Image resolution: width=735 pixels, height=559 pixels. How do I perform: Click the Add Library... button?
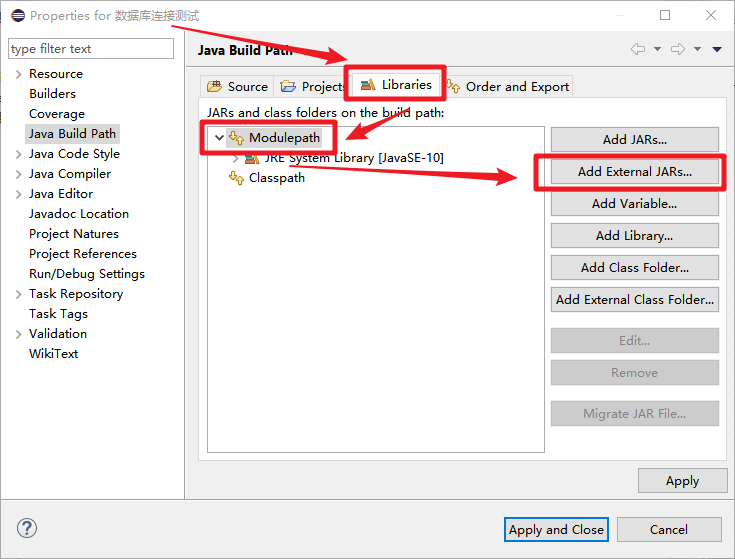point(635,235)
